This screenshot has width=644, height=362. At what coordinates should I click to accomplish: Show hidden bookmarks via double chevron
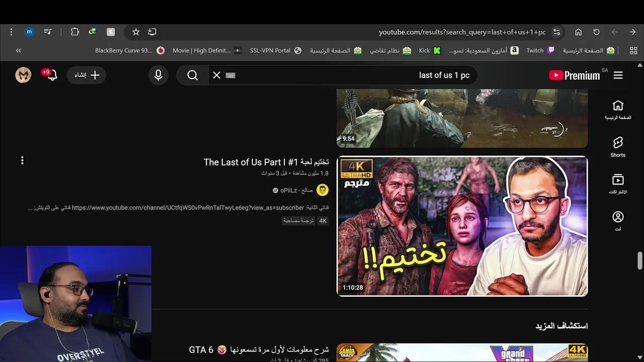pyautogui.click(x=19, y=51)
